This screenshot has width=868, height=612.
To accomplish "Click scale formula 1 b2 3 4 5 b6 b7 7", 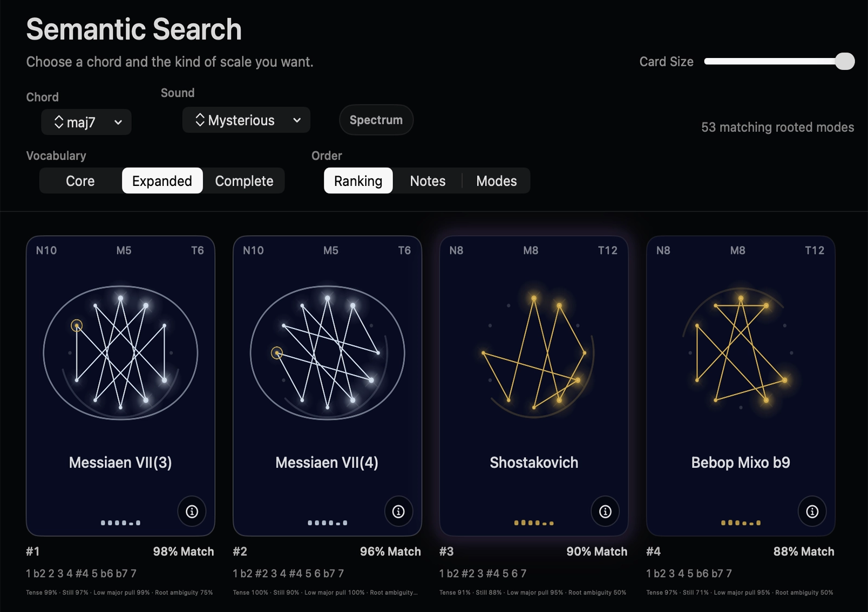I will click(689, 573).
